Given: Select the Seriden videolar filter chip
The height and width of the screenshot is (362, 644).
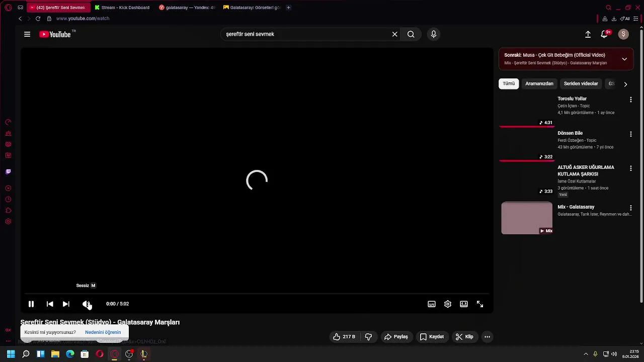Looking at the screenshot, I should coord(581,83).
